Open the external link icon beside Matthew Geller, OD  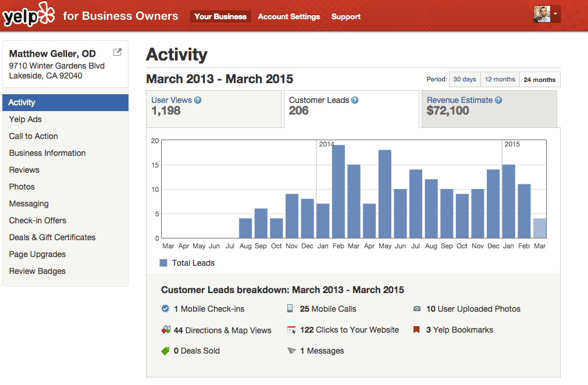[x=117, y=52]
